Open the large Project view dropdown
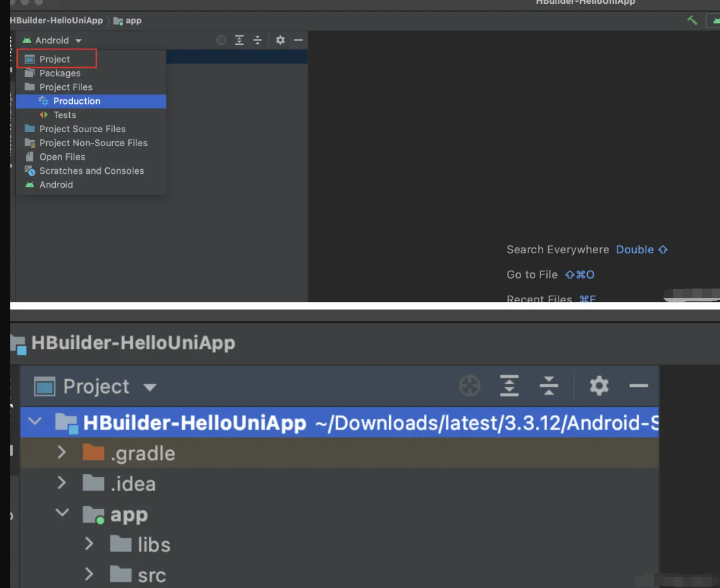 coord(96,386)
